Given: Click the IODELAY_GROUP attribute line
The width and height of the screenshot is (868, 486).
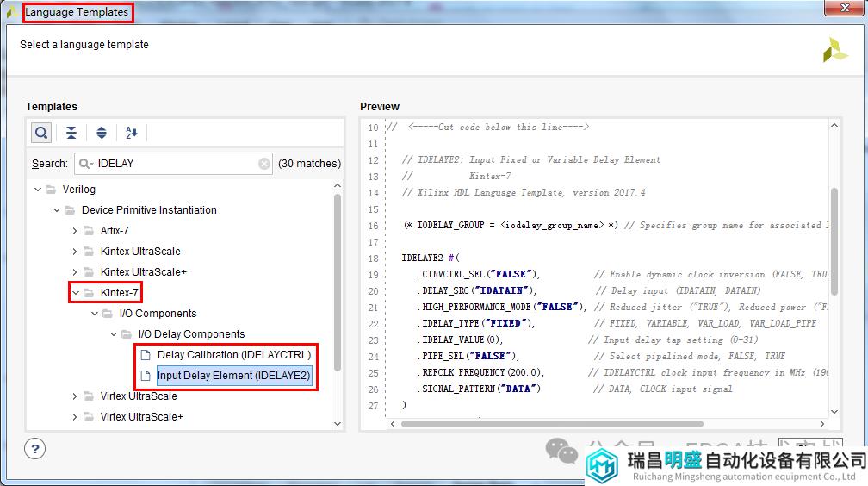Looking at the screenshot, I should click(x=511, y=225).
